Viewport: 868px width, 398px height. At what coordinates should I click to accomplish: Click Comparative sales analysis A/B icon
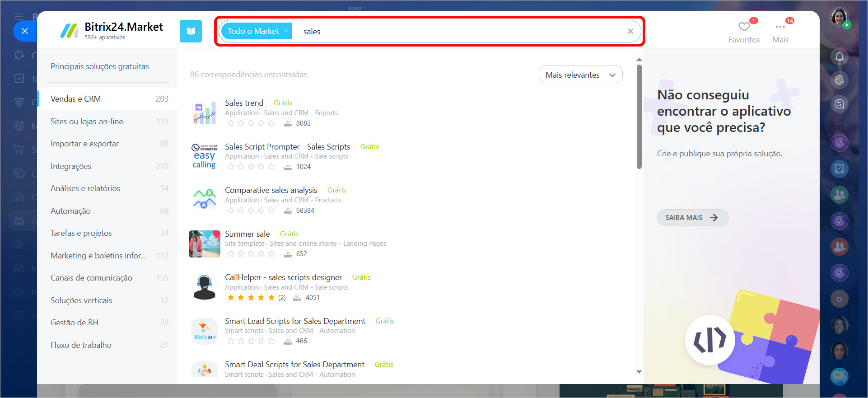(x=205, y=199)
